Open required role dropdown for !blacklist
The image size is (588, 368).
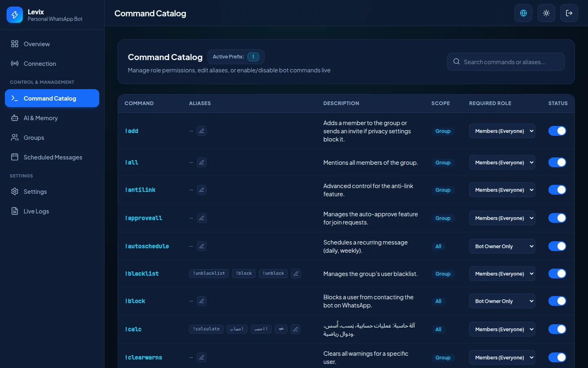tap(502, 274)
